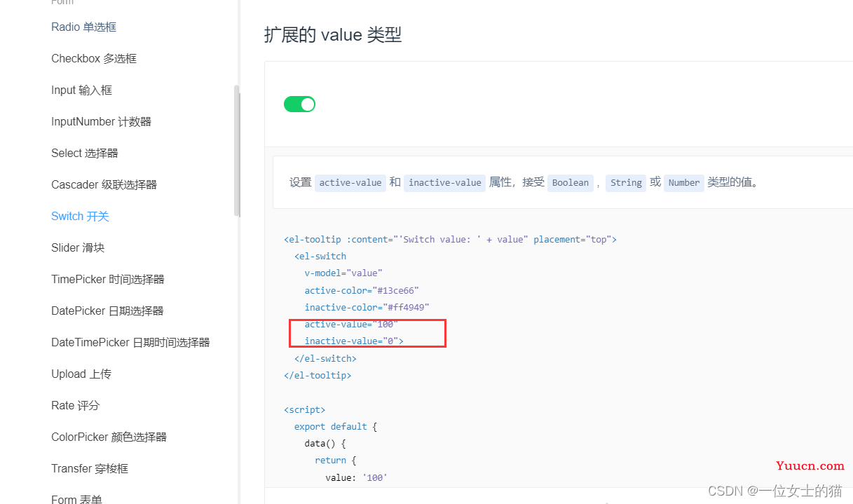Click the closing </el-switch> code line
The width and height of the screenshot is (853, 504).
[325, 358]
